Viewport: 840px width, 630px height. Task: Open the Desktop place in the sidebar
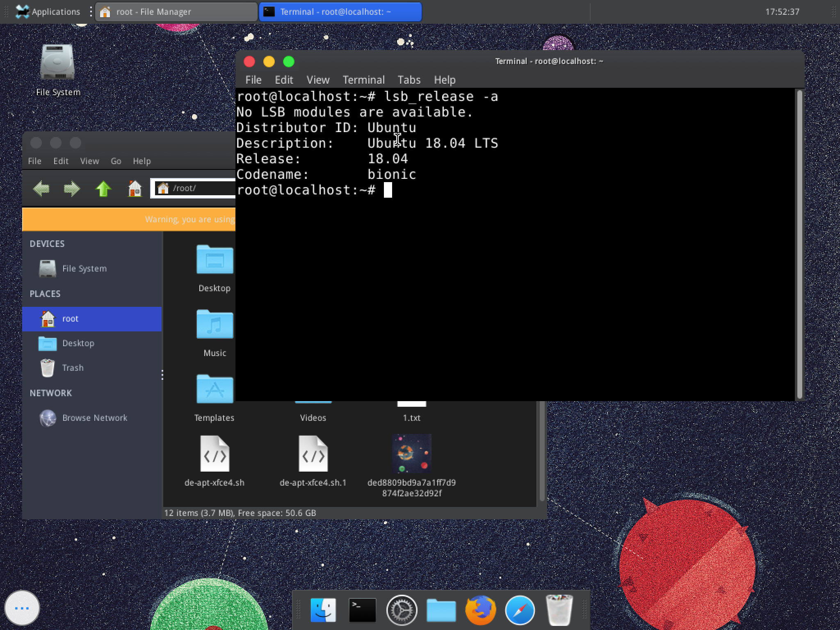(x=92, y=343)
